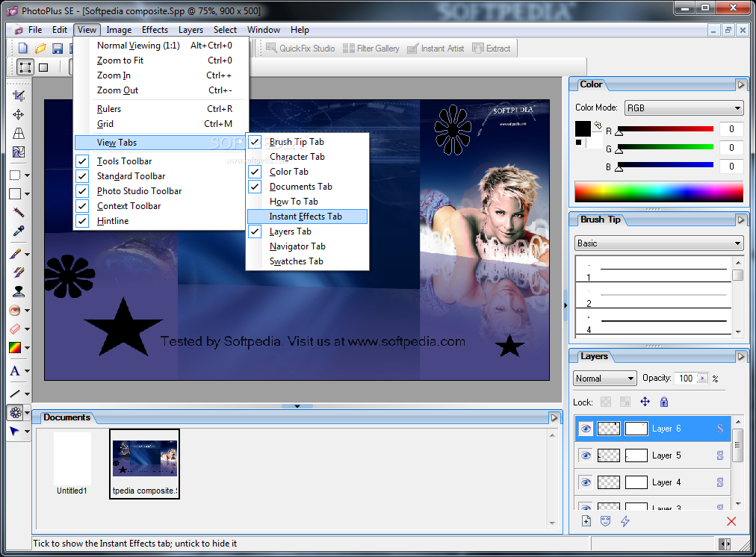Choose Navigator Tab entry
This screenshot has width=756, height=557.
point(308,246)
